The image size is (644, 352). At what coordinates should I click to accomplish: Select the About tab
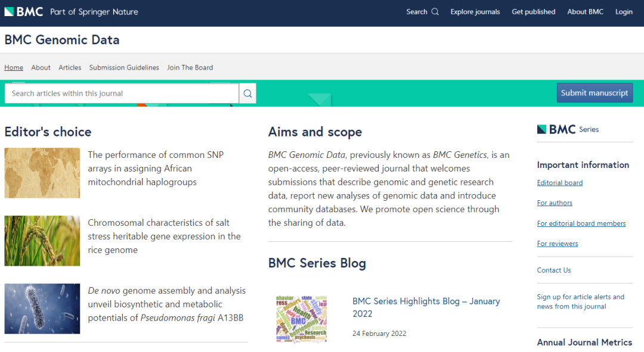(x=41, y=67)
